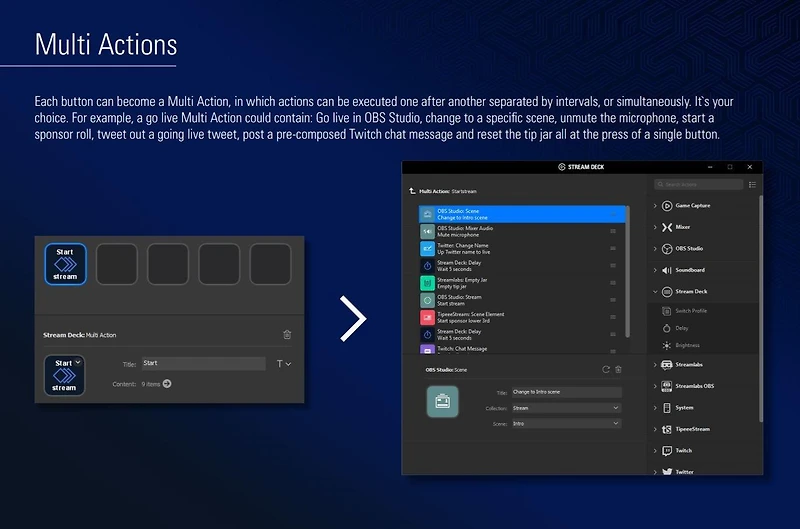800x529 pixels.
Task: Click the OBS Studio Stream icon
Action: click(x=428, y=300)
